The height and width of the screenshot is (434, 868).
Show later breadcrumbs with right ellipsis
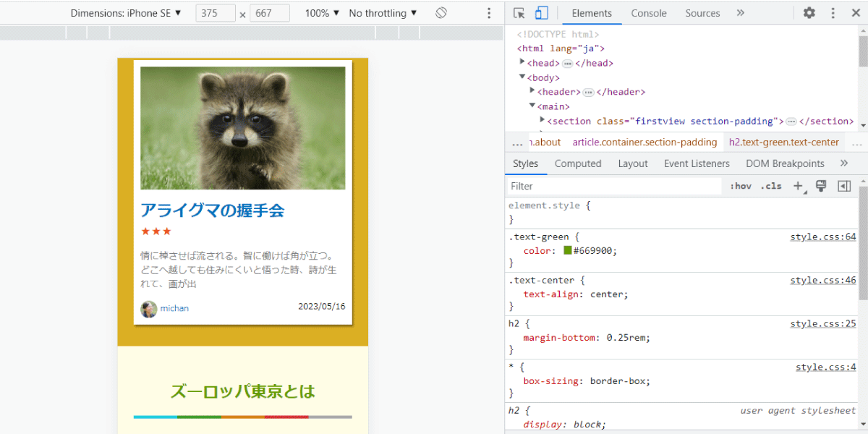pyautogui.click(x=857, y=142)
